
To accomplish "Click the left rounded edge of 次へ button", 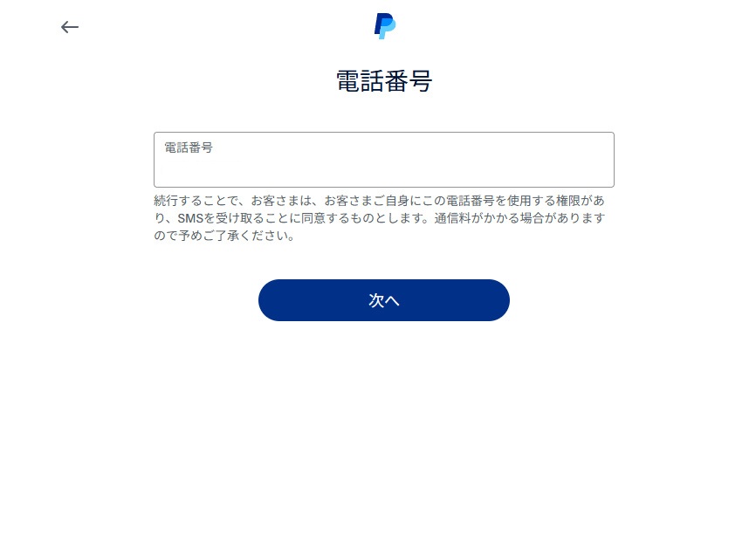I will 266,300.
